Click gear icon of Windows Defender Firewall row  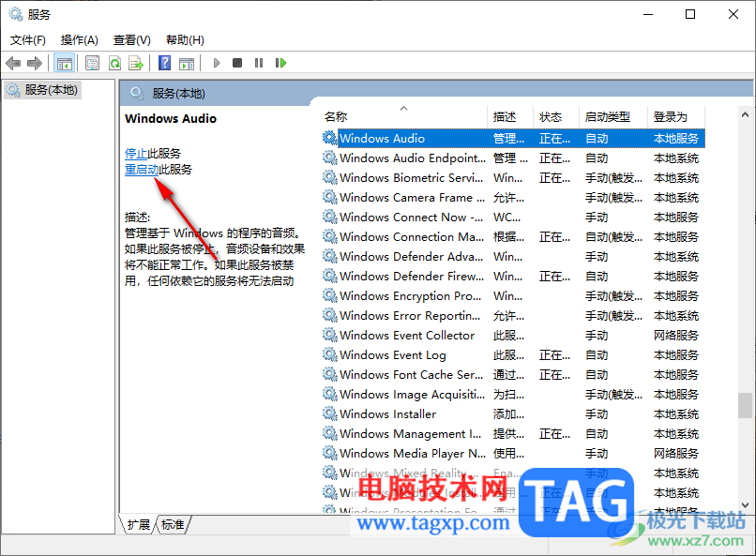click(330, 276)
